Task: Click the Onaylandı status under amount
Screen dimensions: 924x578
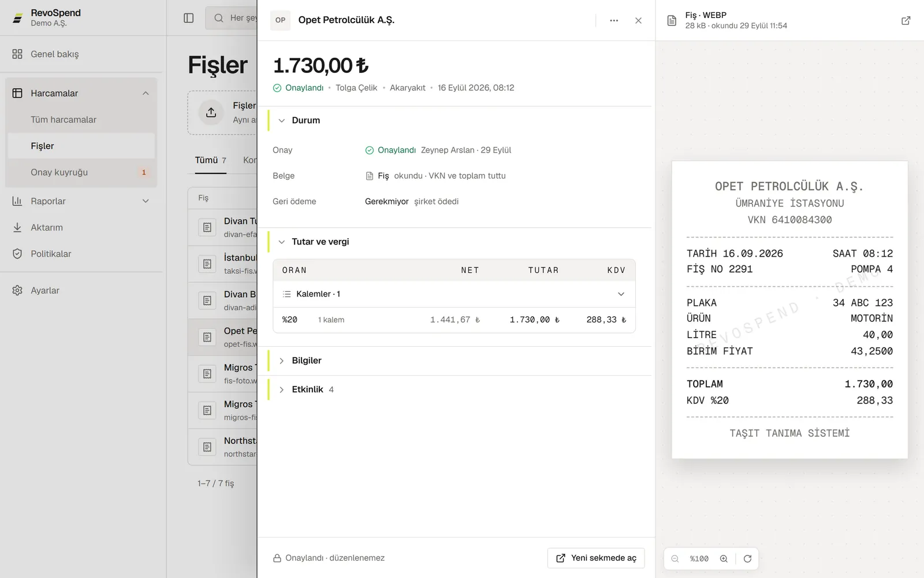Action: click(x=298, y=88)
